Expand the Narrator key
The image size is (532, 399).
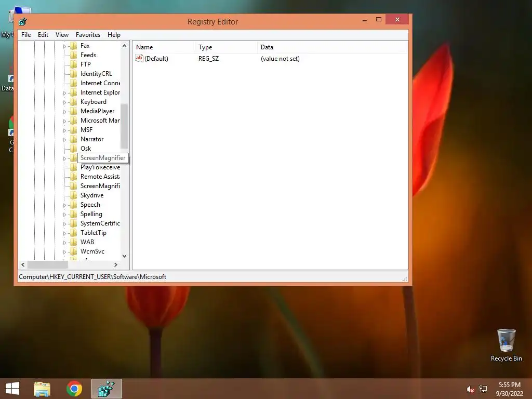click(64, 140)
